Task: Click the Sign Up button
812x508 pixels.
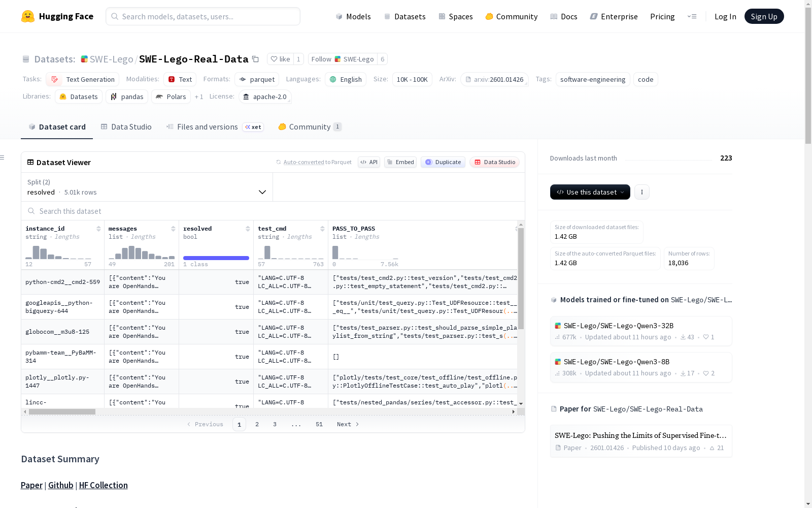Action: coord(764,16)
